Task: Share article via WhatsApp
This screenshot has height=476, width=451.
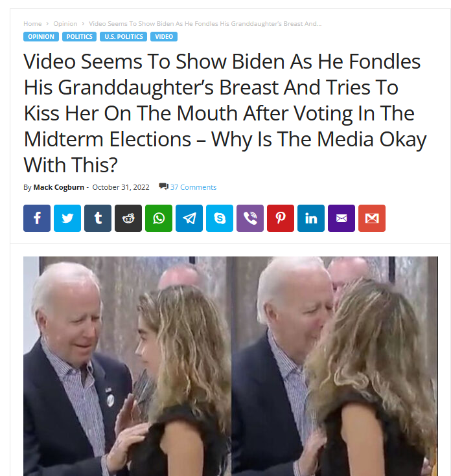Action: click(x=159, y=218)
